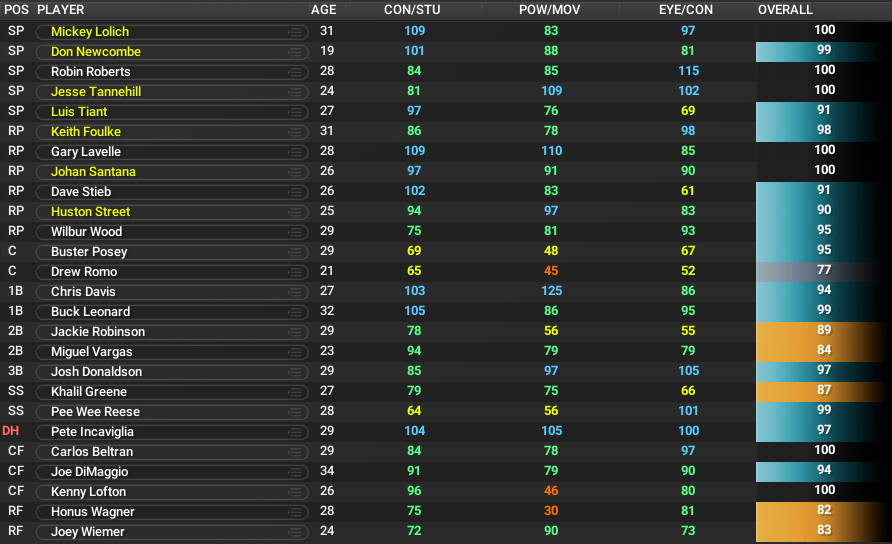
Task: Sort players by the OVERALL column
Action: point(785,10)
